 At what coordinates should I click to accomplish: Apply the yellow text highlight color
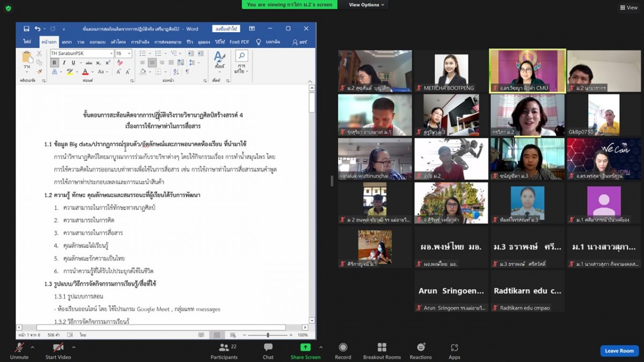pos(69,71)
